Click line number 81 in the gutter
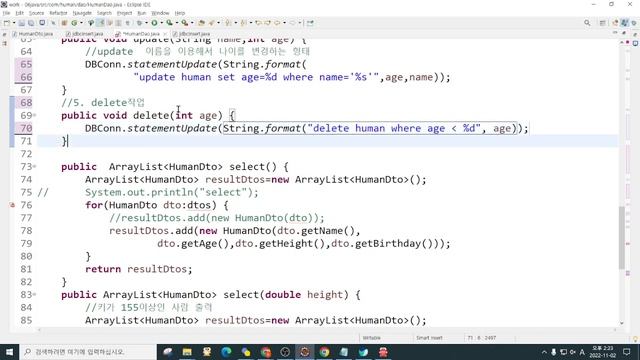640x360 pixels. pos(26,269)
